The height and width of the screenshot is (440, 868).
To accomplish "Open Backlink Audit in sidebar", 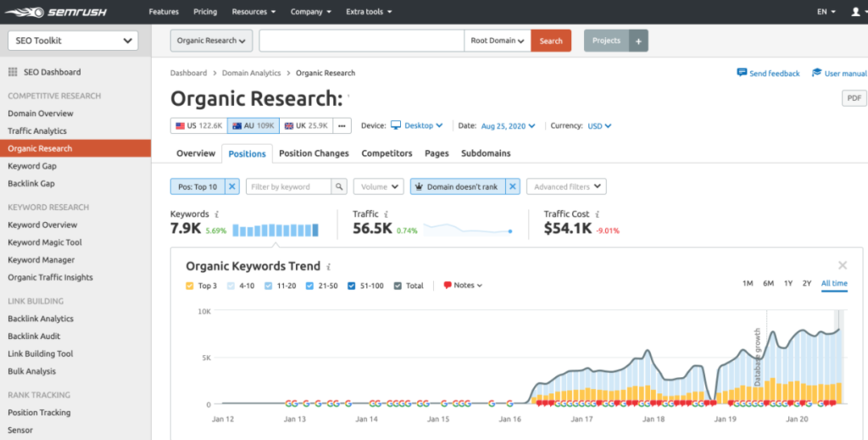I will click(34, 336).
